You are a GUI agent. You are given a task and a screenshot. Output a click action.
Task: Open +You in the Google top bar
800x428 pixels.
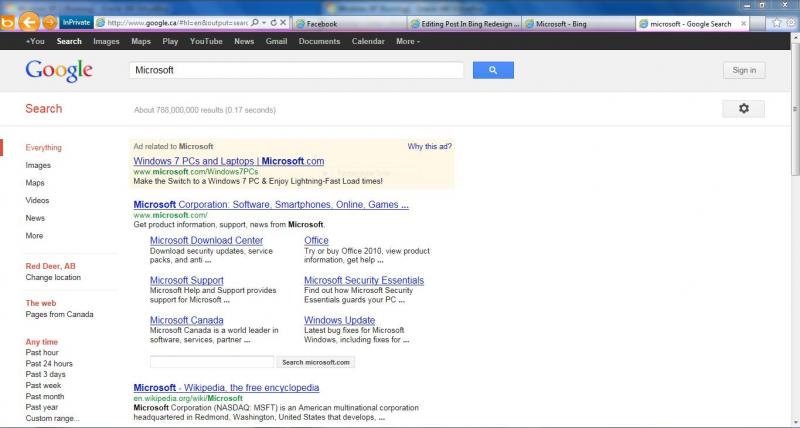pos(35,41)
